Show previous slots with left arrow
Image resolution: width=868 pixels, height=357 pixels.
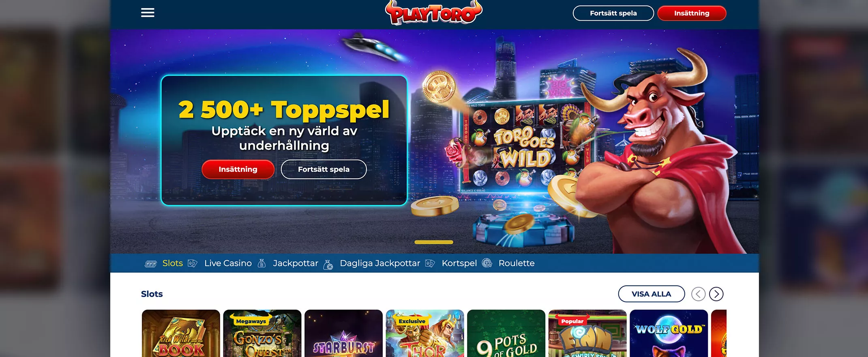(x=698, y=294)
